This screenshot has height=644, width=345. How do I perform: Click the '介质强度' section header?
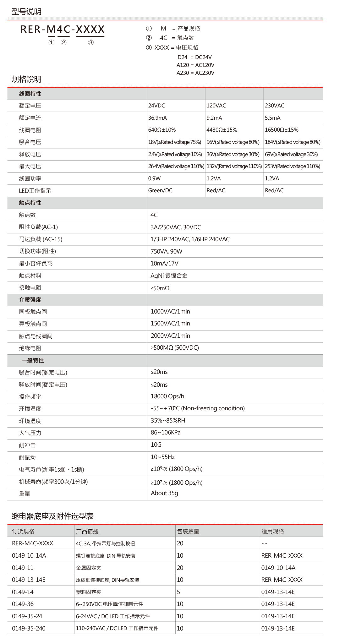(x=30, y=300)
